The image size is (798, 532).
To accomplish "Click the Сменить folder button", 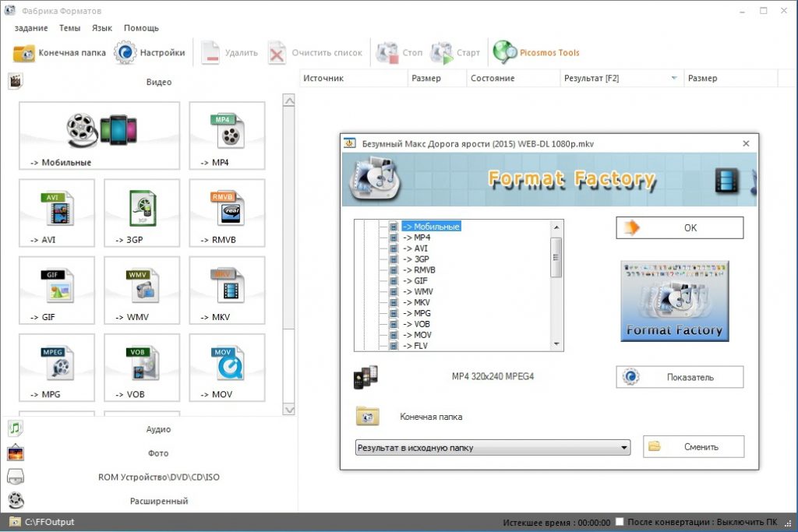I will 694,446.
